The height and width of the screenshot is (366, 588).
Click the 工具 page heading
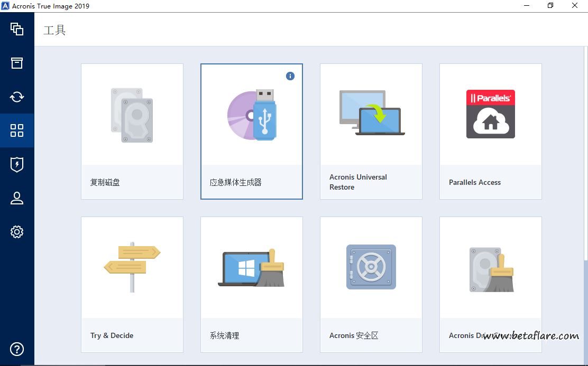tap(54, 30)
